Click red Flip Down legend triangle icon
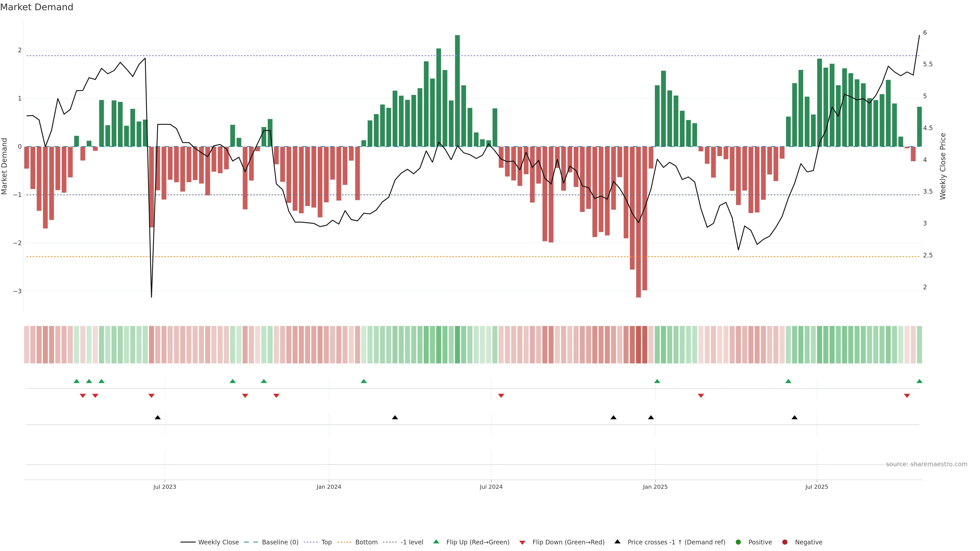The height and width of the screenshot is (551, 980). [522, 543]
